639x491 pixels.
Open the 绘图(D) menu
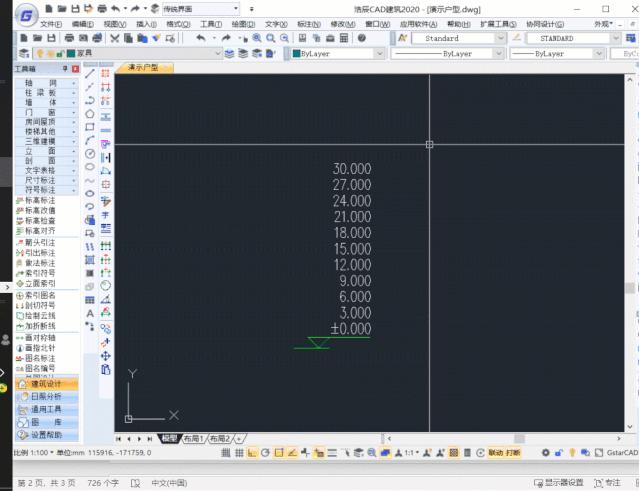[x=243, y=24]
